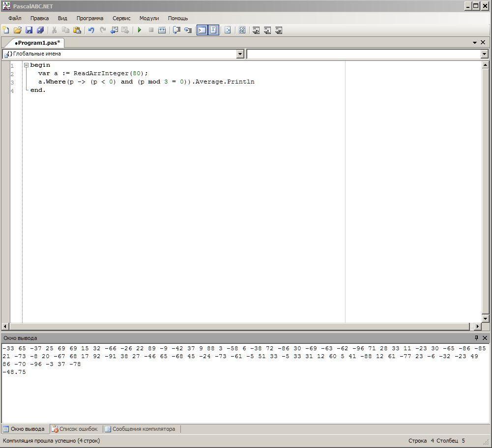Toggle the output window toolbar button
492x448 pixels.
pyautogui.click(x=202, y=30)
